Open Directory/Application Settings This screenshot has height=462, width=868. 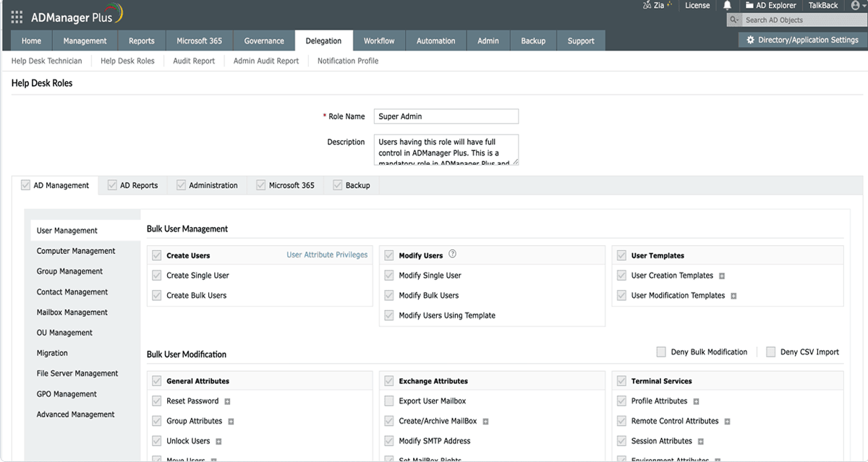(x=802, y=40)
